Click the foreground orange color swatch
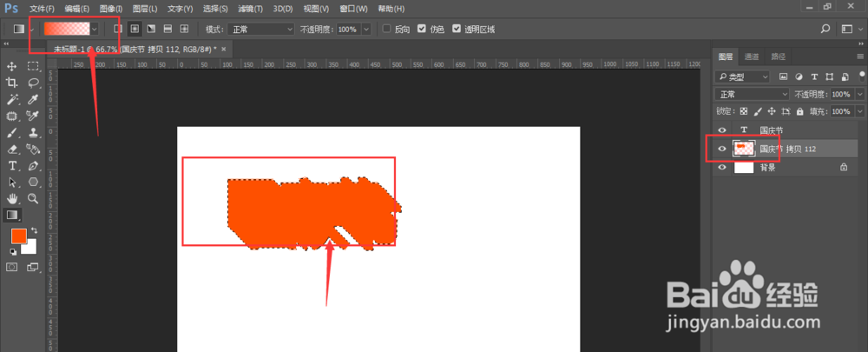 tap(19, 236)
